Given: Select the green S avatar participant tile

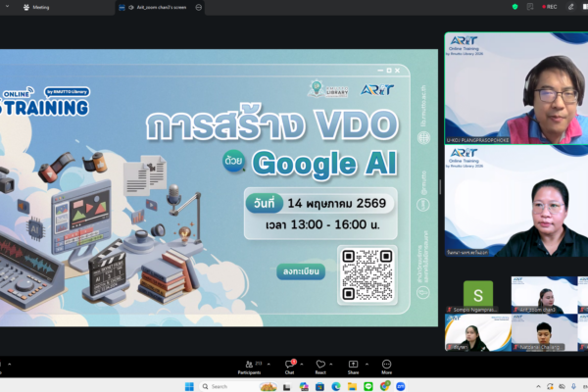Looking at the screenshot, I should click(x=478, y=295).
